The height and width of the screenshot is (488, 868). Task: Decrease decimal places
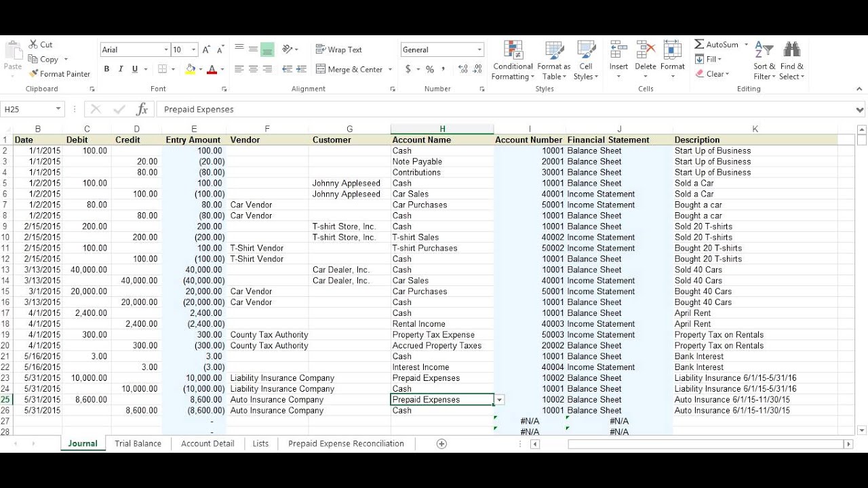(x=478, y=69)
